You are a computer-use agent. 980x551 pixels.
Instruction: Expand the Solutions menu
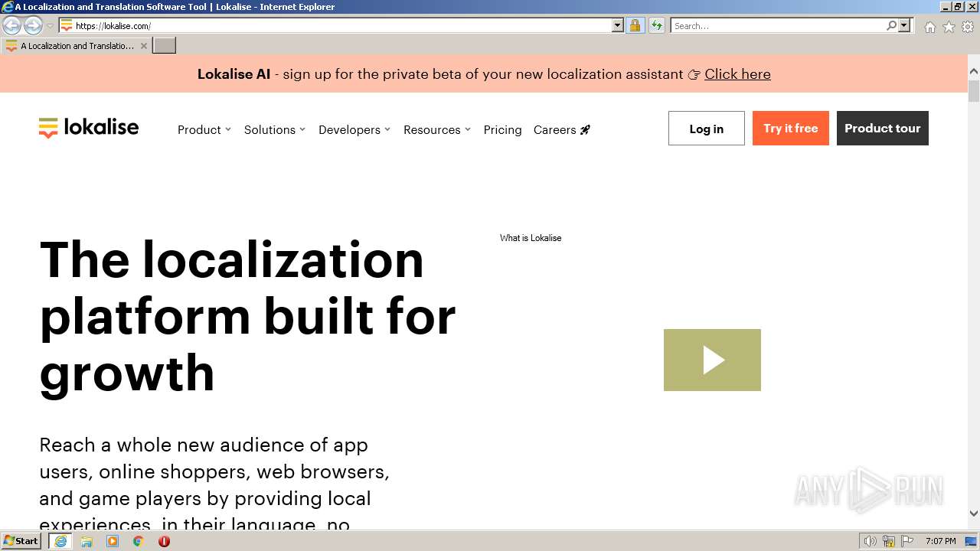tap(274, 130)
